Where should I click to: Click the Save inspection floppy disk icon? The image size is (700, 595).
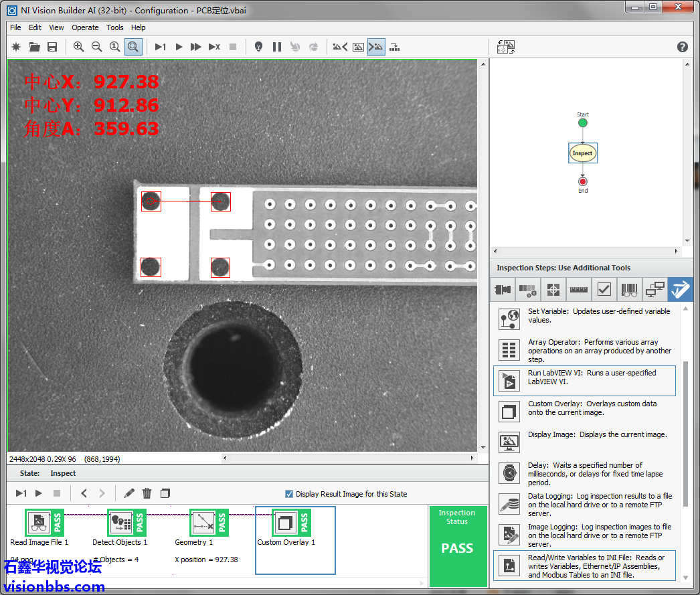coord(52,47)
